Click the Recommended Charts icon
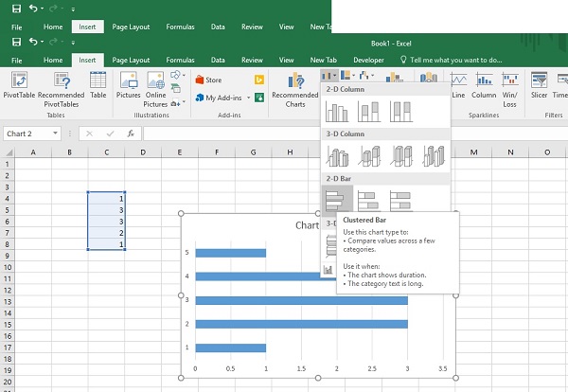 pos(295,90)
